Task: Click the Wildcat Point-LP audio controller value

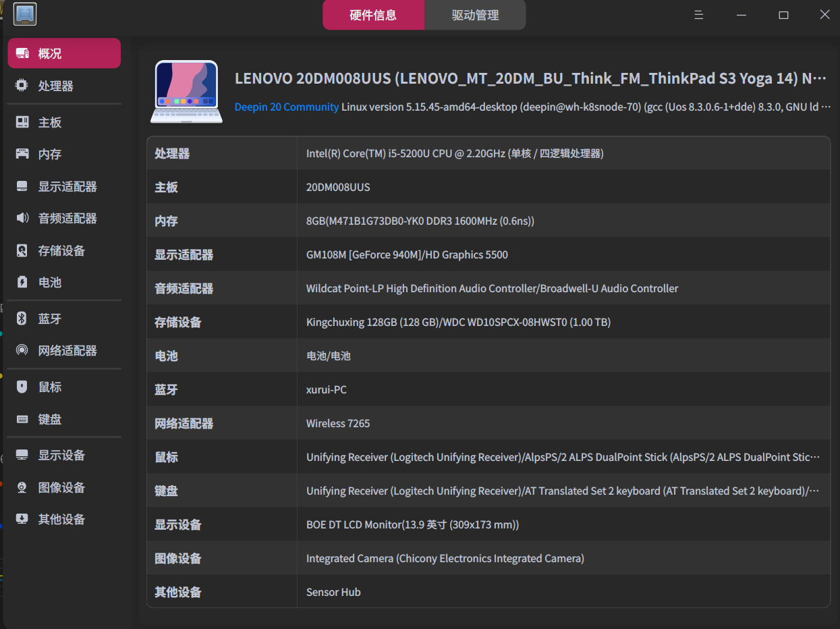Action: pos(493,288)
